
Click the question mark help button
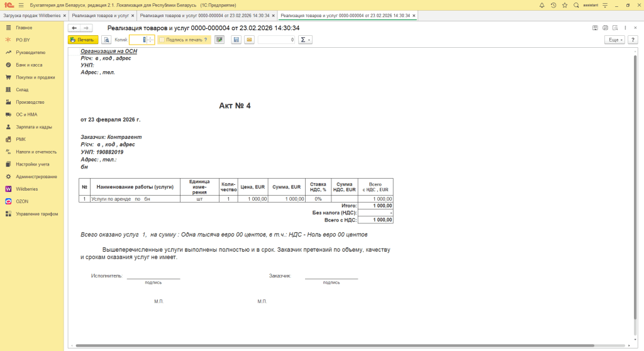coord(632,40)
